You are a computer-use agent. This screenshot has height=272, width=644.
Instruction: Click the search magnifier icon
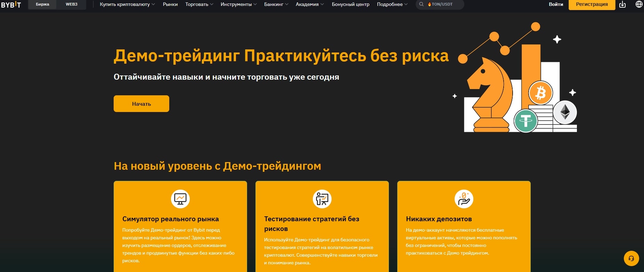point(422,5)
